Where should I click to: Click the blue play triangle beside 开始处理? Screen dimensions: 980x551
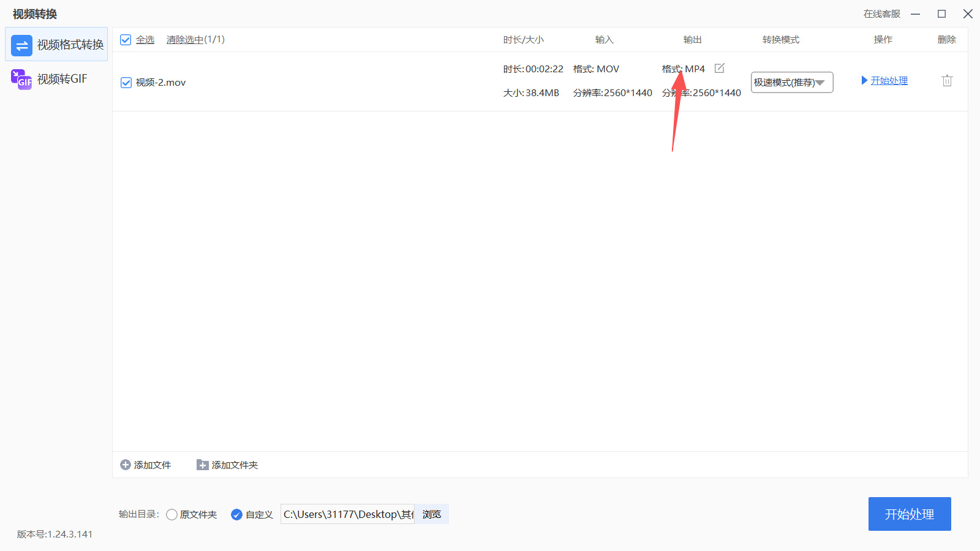click(864, 80)
